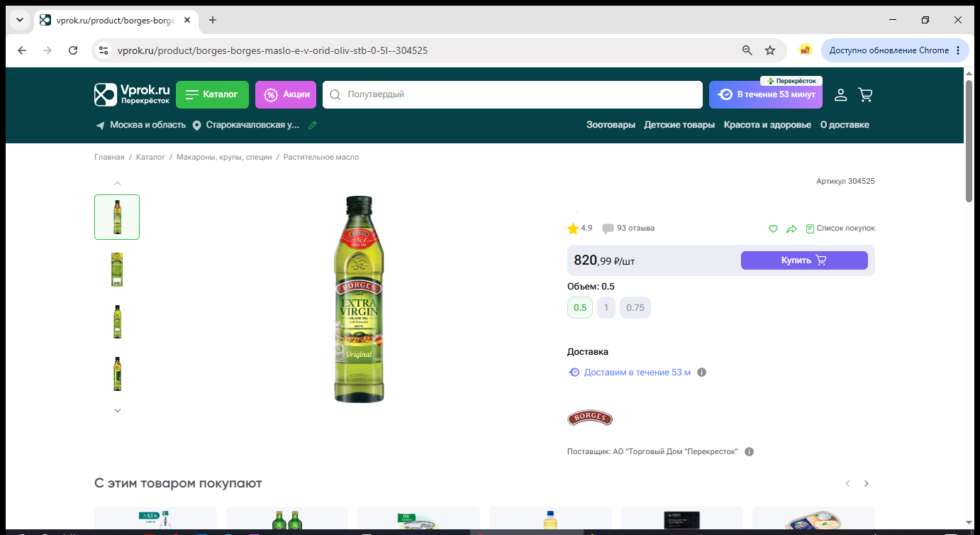Click the page vertical scrollbar thumb
Image resolution: width=980 pixels, height=535 pixels.
(x=969, y=140)
